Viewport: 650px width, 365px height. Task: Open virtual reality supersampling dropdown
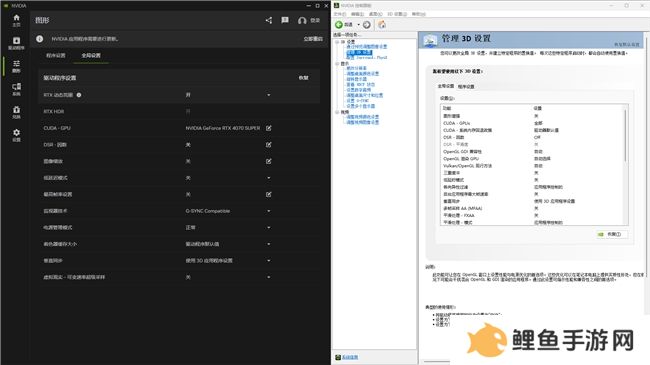tap(269, 277)
